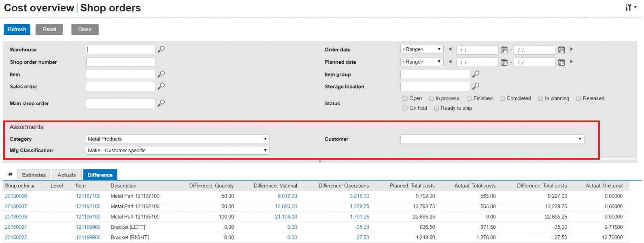Expand the Category dropdown showing Metal Products
The height and width of the screenshot is (243, 644).
click(x=178, y=139)
